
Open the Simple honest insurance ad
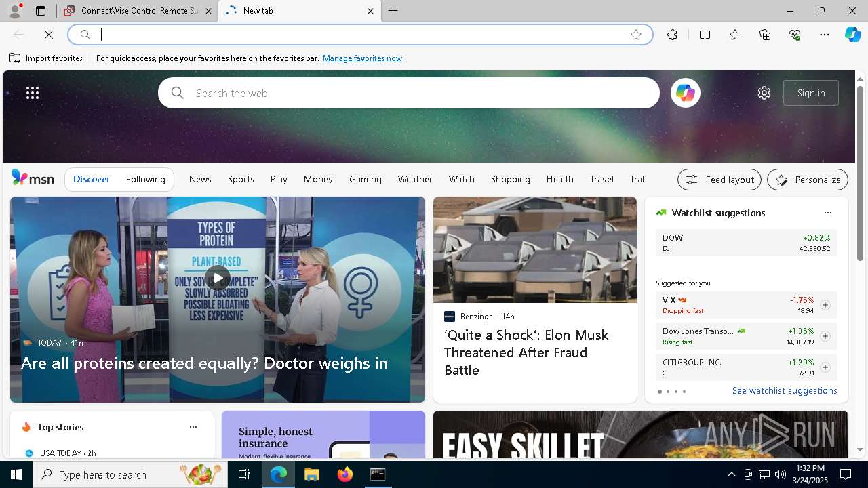[x=323, y=434]
